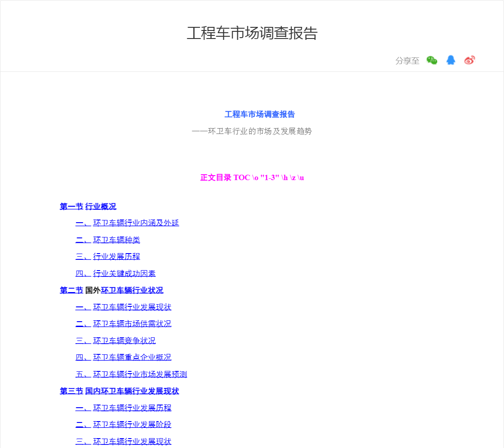
Task: Open 一、环卫车辆行业发展历程 link
Action: click(x=124, y=408)
